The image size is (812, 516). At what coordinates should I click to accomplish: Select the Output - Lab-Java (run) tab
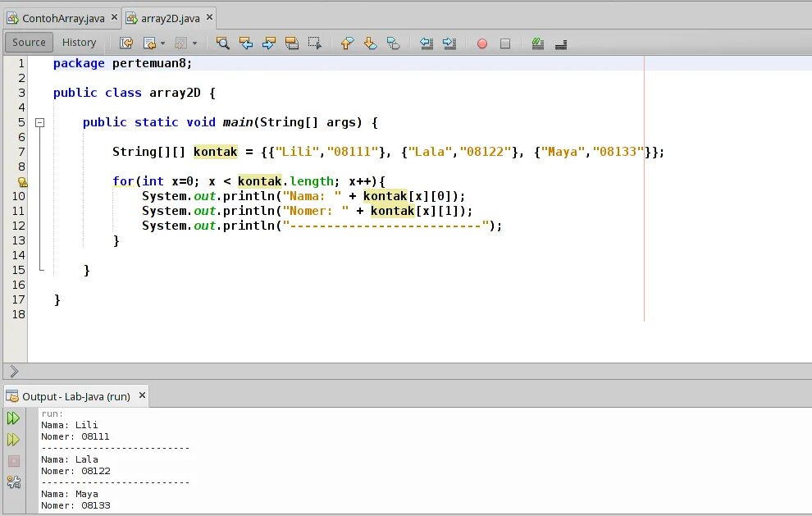coord(74,395)
